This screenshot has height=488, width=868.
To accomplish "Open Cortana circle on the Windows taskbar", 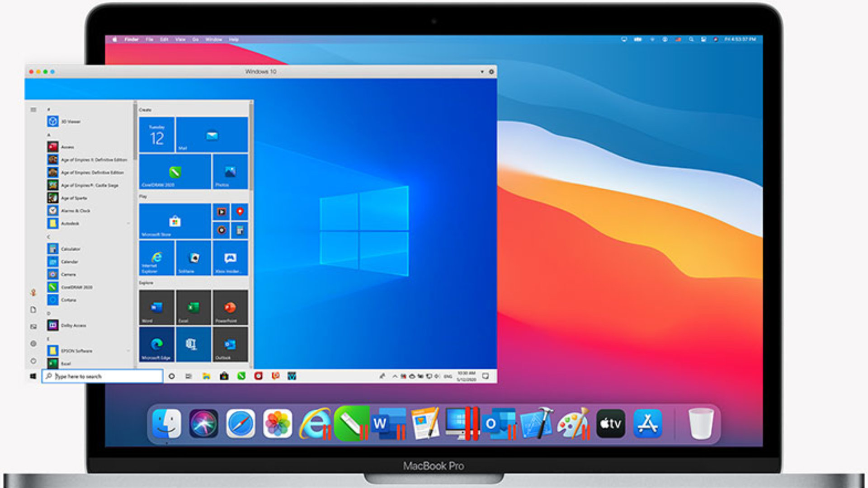I will pos(171,376).
